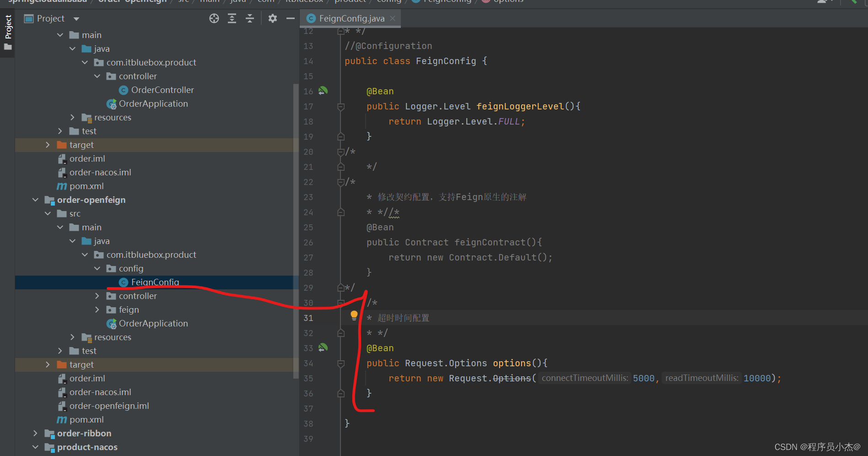
Task: Expand the second resources folder
Action: pos(72,337)
